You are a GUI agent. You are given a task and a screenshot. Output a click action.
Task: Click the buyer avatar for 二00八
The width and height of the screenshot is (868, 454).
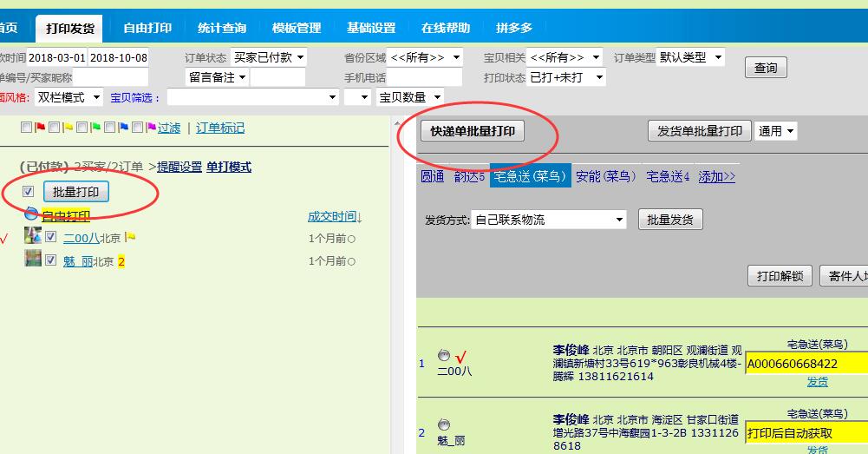pos(33,236)
